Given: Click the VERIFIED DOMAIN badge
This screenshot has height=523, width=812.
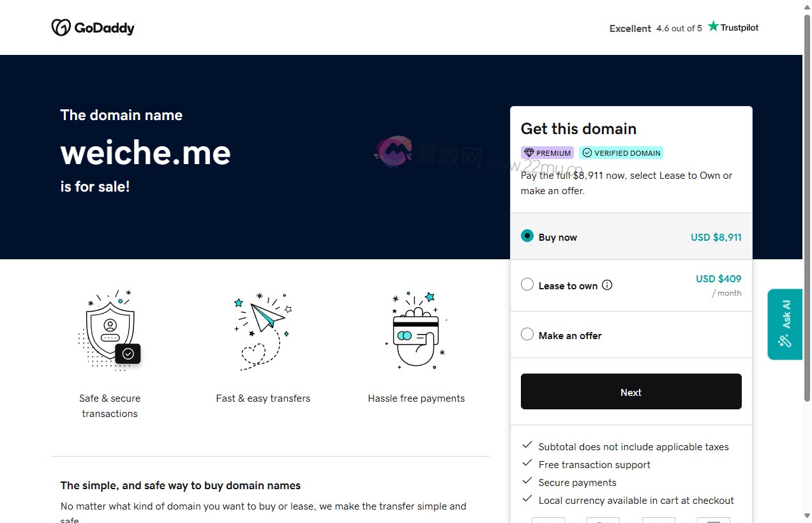Looking at the screenshot, I should (621, 153).
